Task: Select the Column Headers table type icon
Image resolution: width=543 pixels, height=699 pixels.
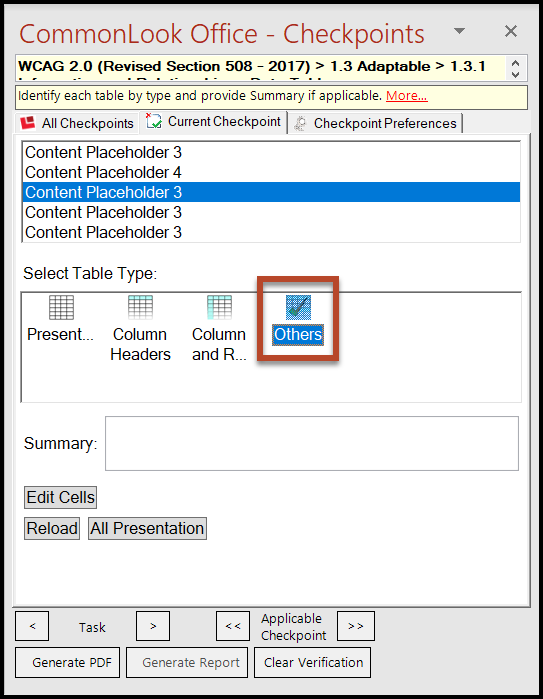Action: click(140, 308)
